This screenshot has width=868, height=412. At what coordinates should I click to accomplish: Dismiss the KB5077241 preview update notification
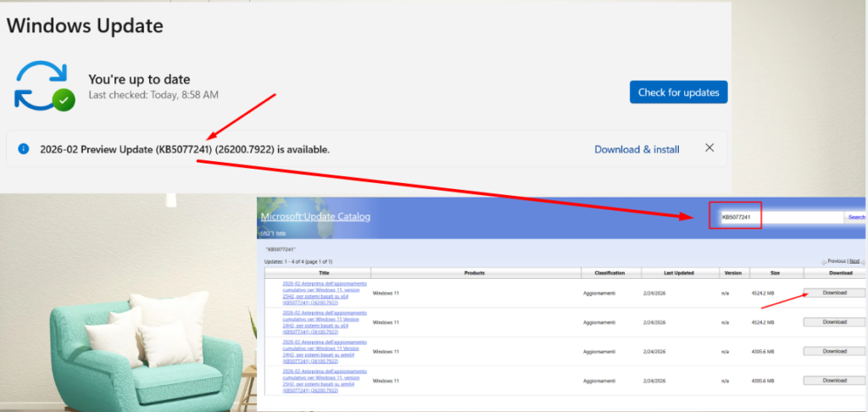click(709, 148)
